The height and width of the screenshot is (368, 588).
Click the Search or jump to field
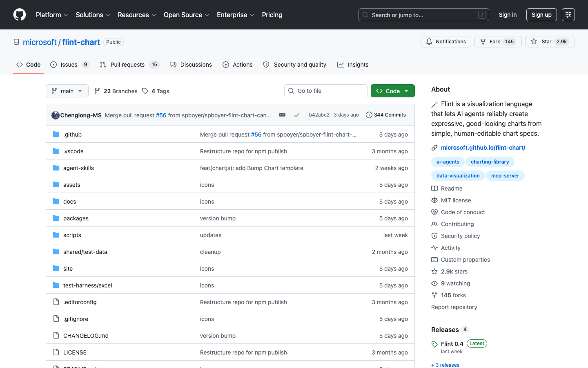click(x=424, y=15)
